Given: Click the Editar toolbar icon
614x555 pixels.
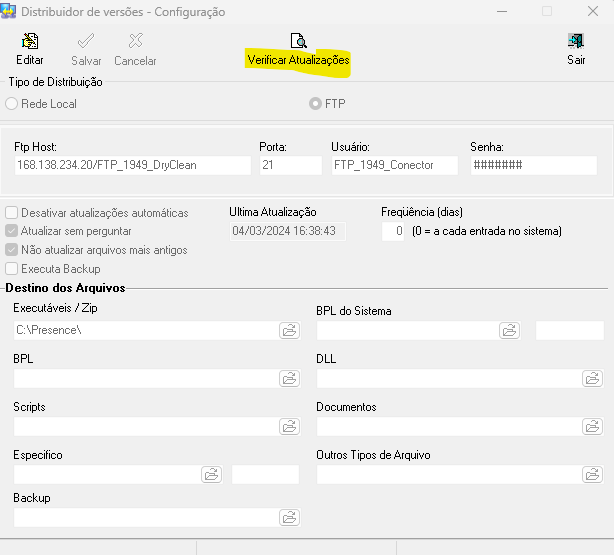Looking at the screenshot, I should coord(30,42).
